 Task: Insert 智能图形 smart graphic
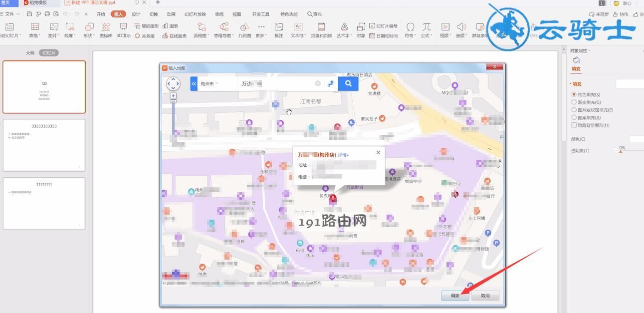point(147,26)
